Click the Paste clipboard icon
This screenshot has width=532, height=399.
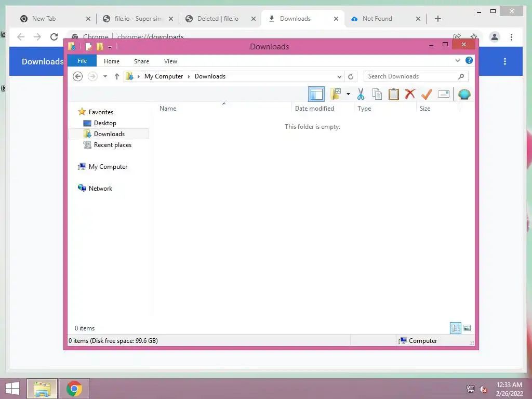point(394,94)
